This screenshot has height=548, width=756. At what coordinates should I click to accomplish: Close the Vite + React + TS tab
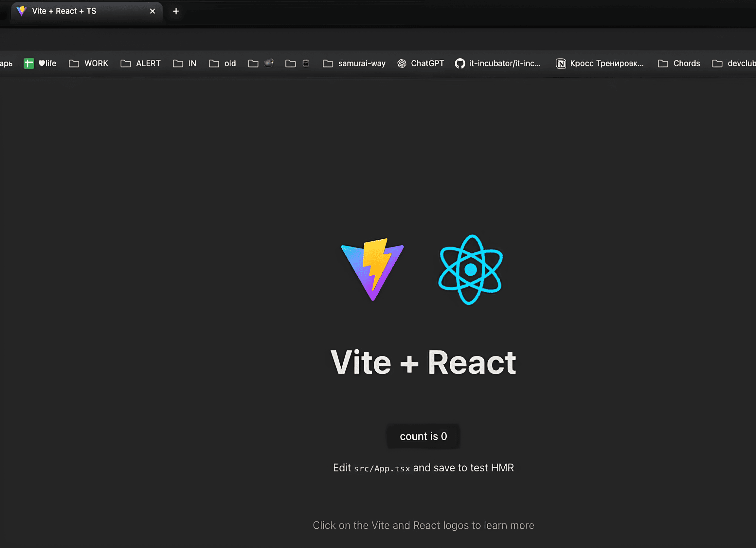[x=152, y=11]
